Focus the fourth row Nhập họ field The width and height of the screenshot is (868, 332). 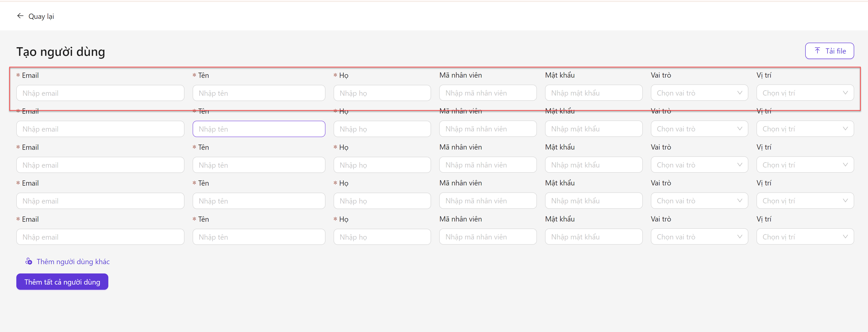(x=382, y=201)
